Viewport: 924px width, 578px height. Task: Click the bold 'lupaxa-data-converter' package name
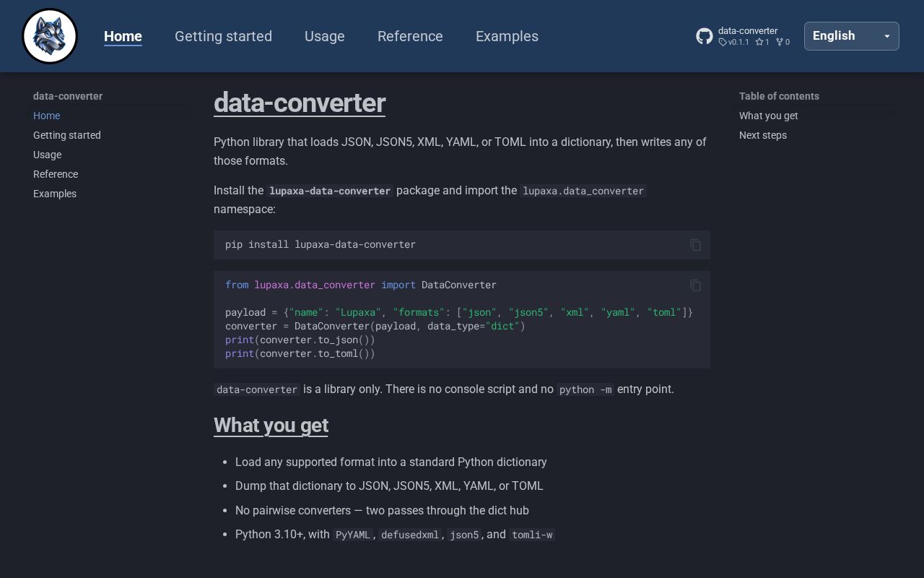[330, 191]
